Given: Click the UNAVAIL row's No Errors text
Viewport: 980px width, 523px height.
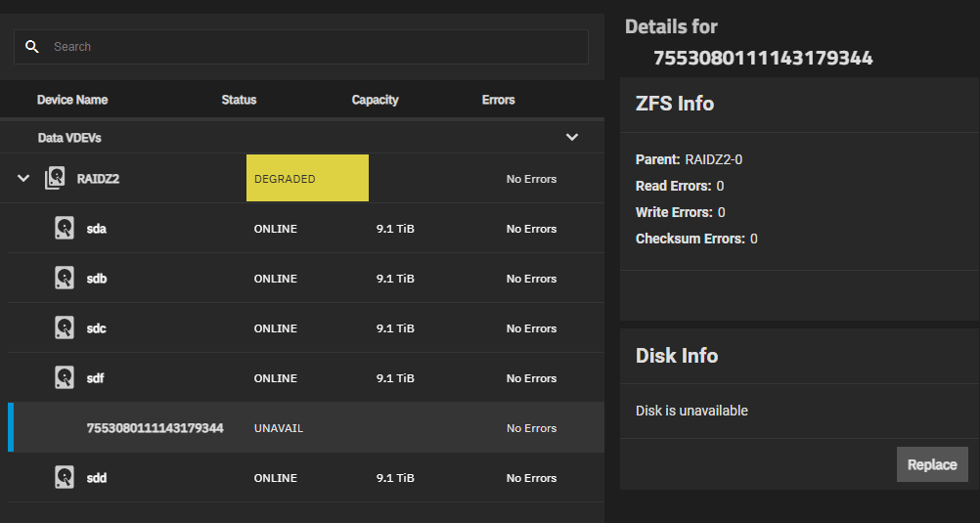Looking at the screenshot, I should click(531, 428).
